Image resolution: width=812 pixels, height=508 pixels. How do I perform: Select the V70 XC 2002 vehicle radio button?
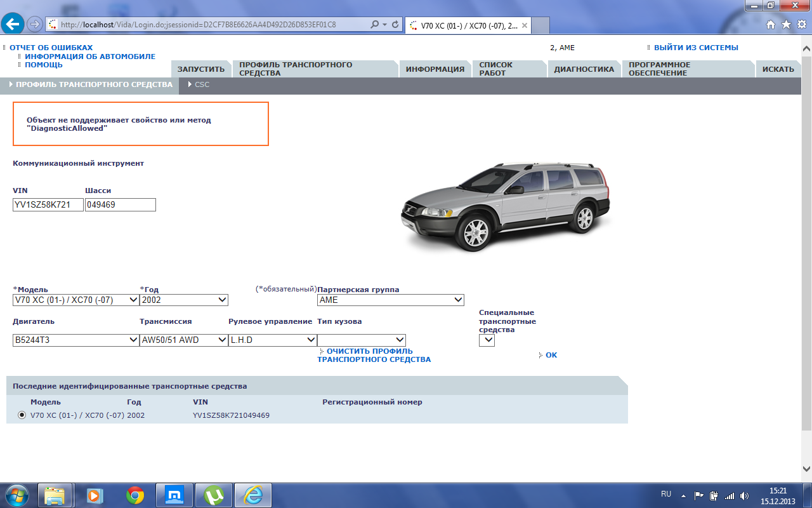pos(22,415)
